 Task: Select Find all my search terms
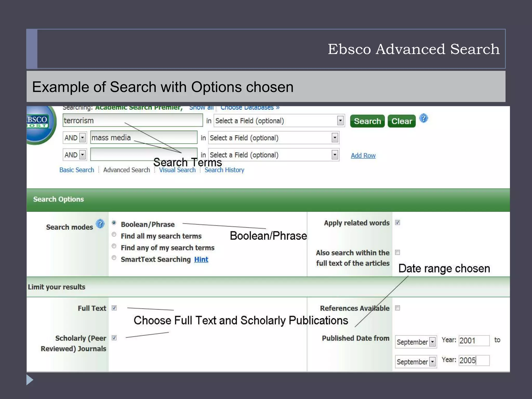[114, 235]
